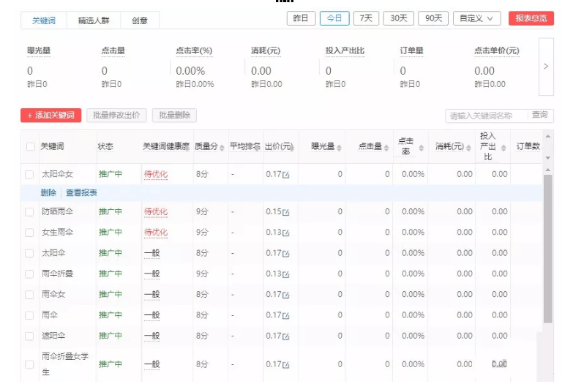Switch to the 精选人群 tab
Image resolution: width=573 pixels, height=392 pixels.
94,20
